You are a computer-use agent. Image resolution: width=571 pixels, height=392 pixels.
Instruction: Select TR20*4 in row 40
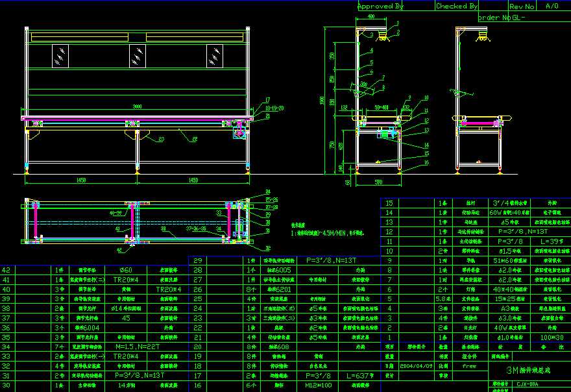tap(168, 289)
